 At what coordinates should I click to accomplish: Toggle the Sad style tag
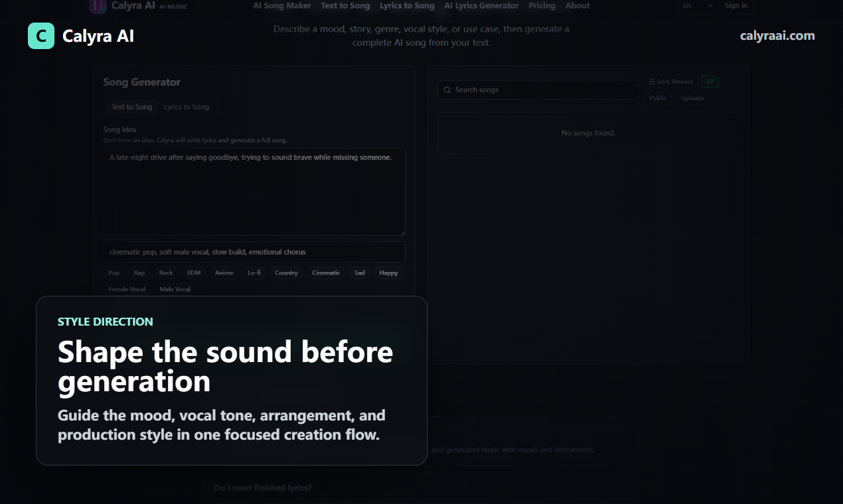[360, 273]
